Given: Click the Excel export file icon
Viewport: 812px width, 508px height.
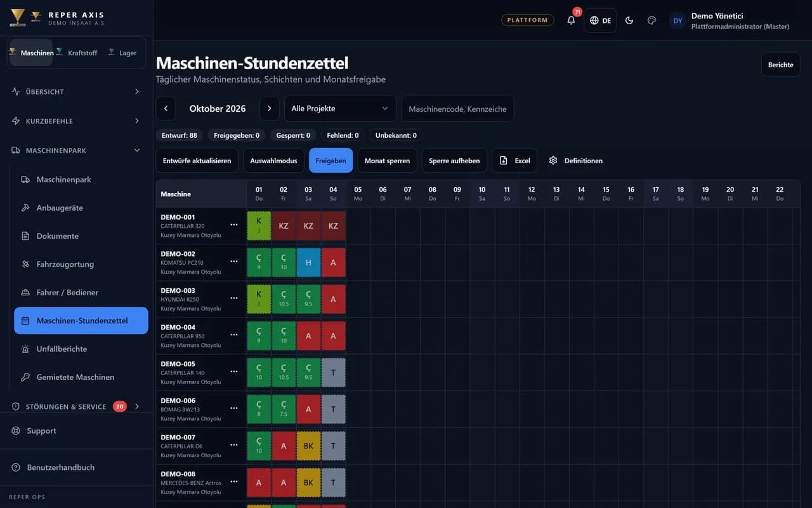Looking at the screenshot, I should [x=504, y=161].
